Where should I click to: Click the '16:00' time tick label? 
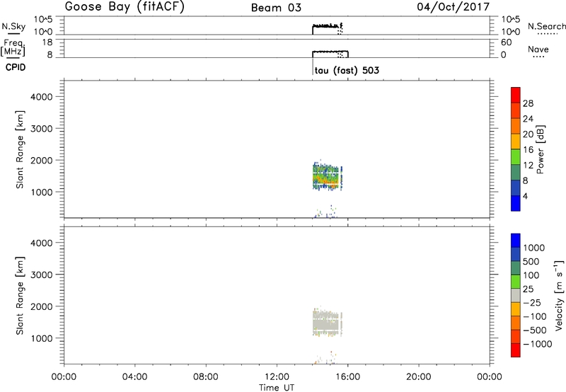click(x=347, y=377)
